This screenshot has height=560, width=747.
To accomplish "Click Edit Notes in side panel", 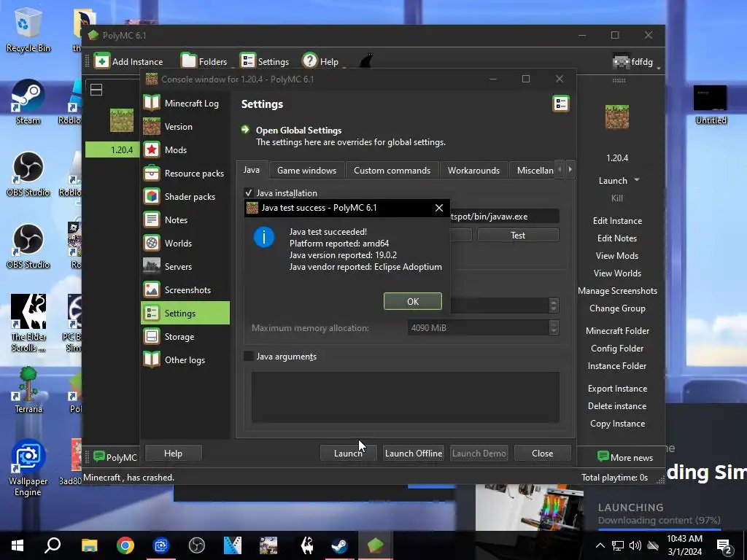I will point(617,238).
